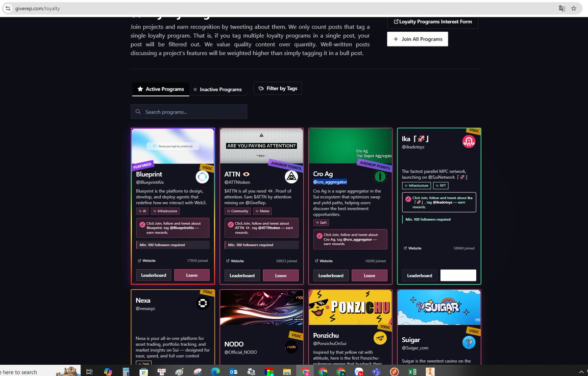Open File Explorer from the taskbar
The height and width of the screenshot is (376, 588).
pos(287,372)
